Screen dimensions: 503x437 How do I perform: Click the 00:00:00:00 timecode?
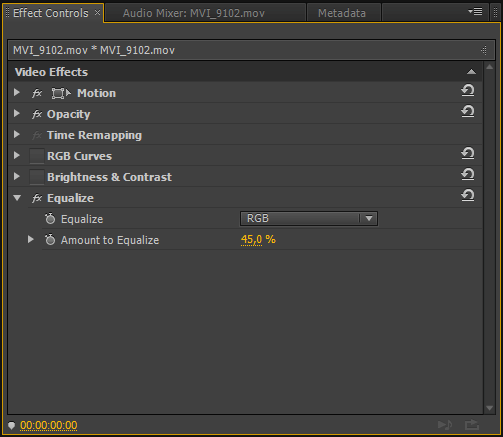click(48, 425)
